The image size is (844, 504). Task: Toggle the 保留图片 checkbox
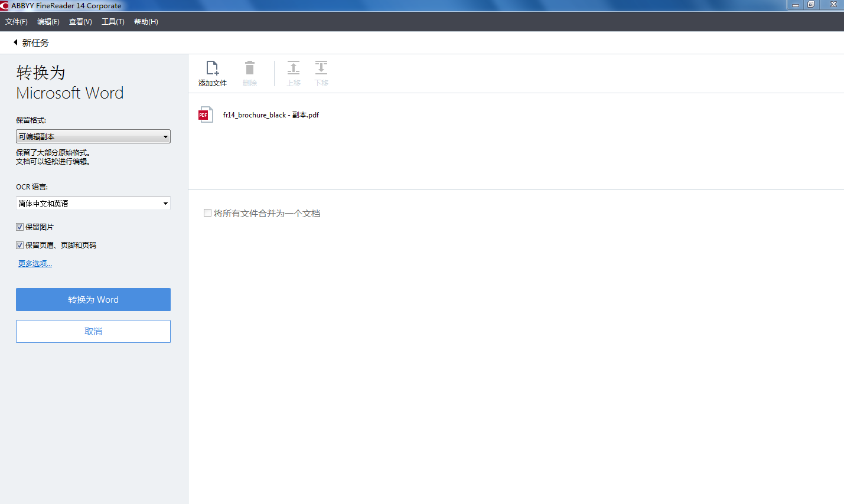point(20,227)
